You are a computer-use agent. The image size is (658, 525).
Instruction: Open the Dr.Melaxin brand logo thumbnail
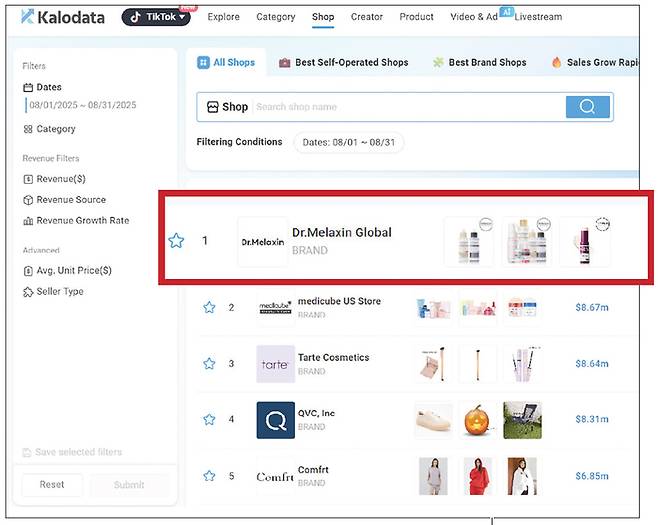262,242
